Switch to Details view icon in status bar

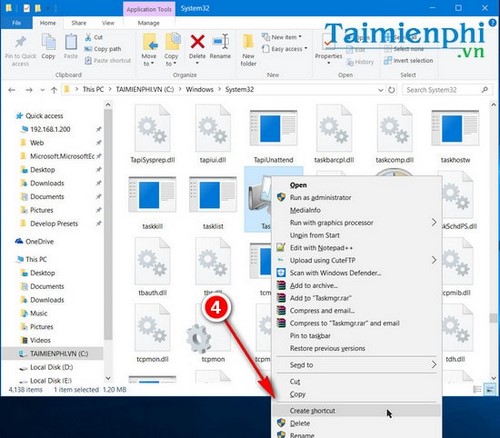click(477, 389)
